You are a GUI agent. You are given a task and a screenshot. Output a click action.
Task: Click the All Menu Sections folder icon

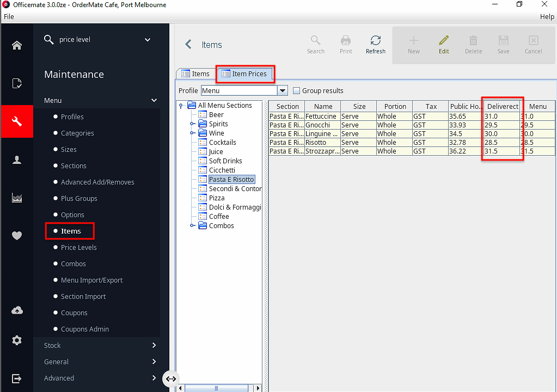(x=192, y=105)
